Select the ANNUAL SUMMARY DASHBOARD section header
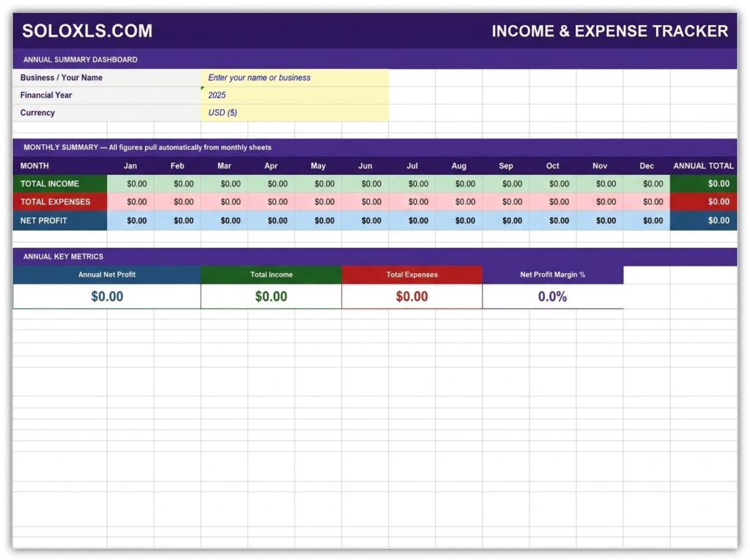The height and width of the screenshot is (560, 750). pyautogui.click(x=374, y=59)
